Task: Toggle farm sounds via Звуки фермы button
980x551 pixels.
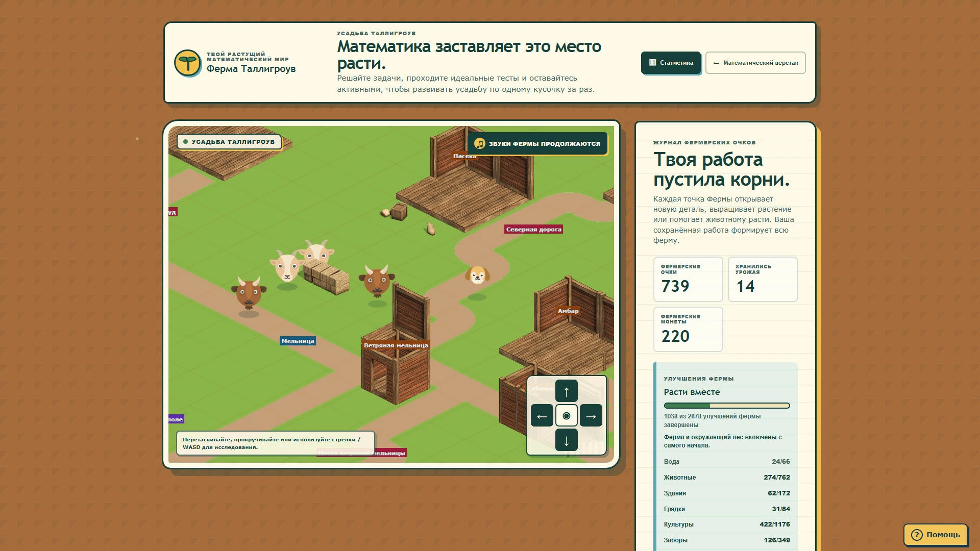Action: (x=537, y=144)
